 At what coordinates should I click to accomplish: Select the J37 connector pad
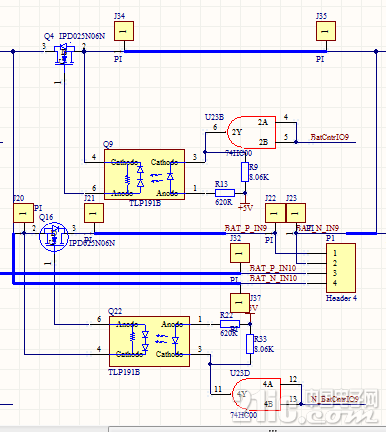coord(240,303)
